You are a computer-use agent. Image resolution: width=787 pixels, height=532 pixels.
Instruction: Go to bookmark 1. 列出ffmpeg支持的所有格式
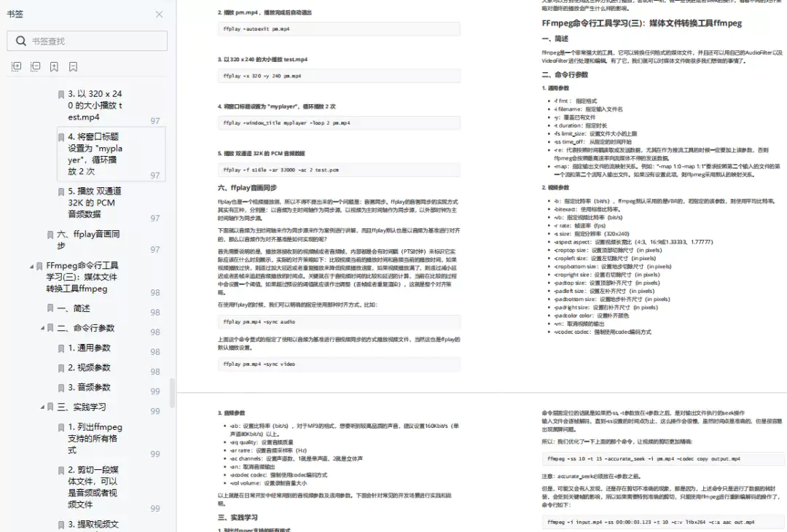point(95,438)
